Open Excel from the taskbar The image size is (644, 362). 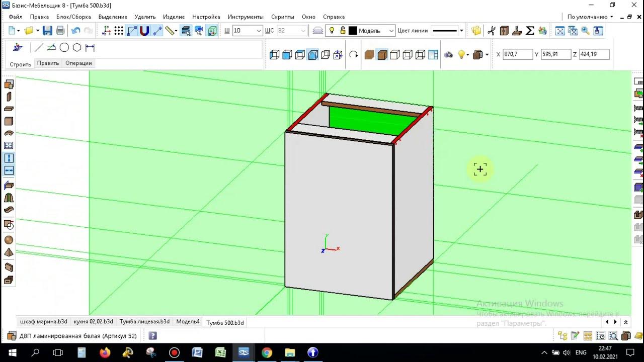pos(220,352)
